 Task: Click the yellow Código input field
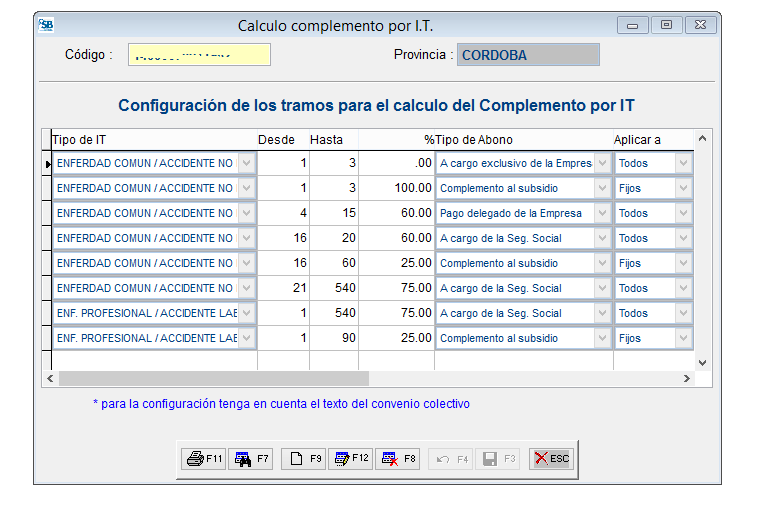coord(199,55)
